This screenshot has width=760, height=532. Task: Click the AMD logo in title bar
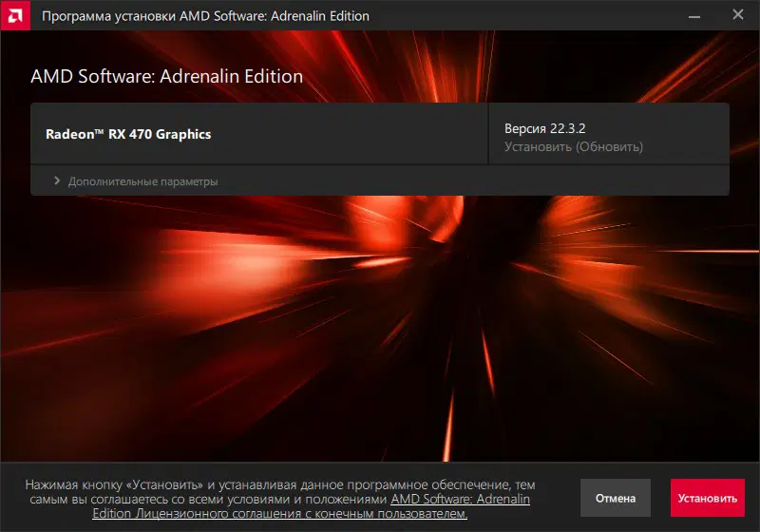(x=15, y=15)
